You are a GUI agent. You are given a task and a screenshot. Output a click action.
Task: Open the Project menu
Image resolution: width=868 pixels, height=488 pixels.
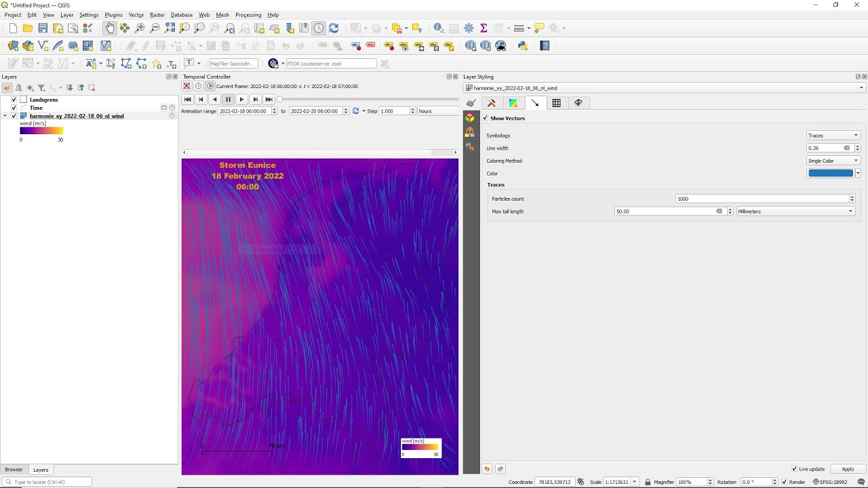13,15
